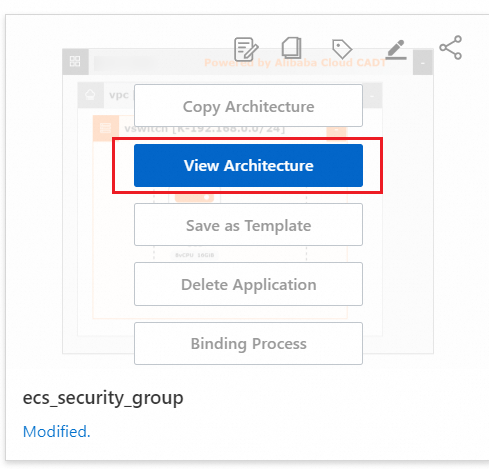Viewport: 489px width, 469px height.
Task: Click the 8vCPU 16GiB spec label
Action: click(x=195, y=255)
